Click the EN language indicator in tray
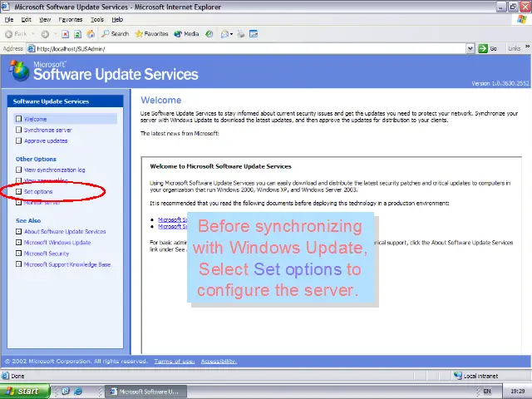Screen dimensions: 532x399 [487, 392]
